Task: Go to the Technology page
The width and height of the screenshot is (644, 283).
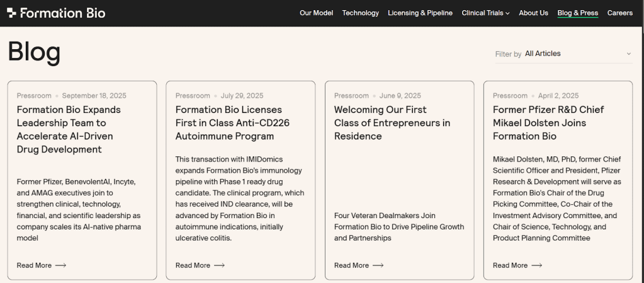Action: point(360,13)
